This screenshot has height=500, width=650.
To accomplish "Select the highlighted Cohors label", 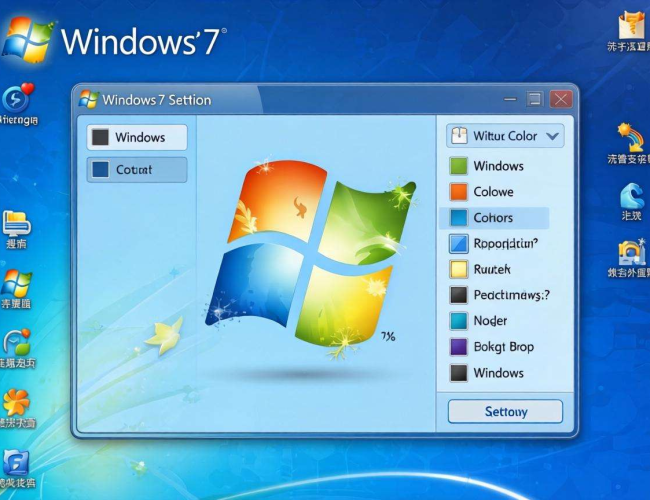I will (493, 218).
